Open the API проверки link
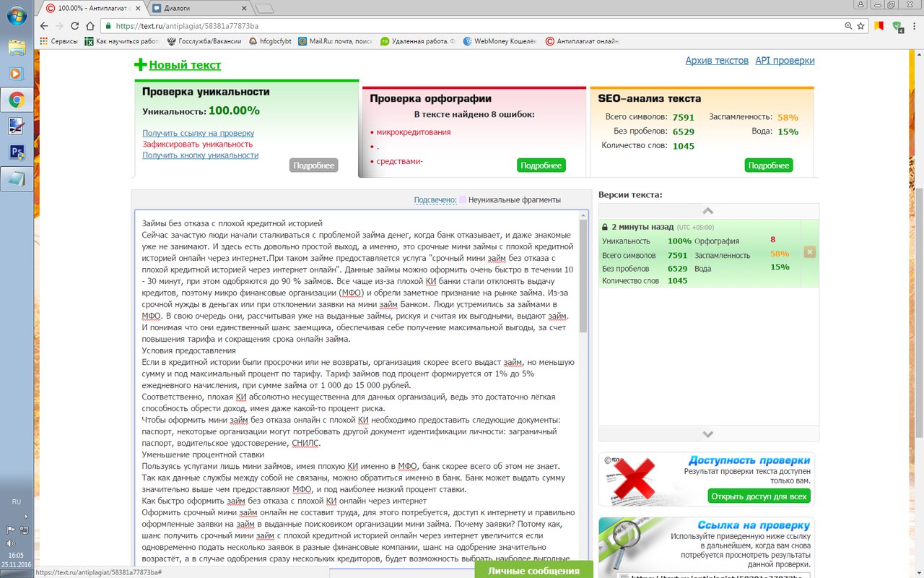 (x=785, y=61)
